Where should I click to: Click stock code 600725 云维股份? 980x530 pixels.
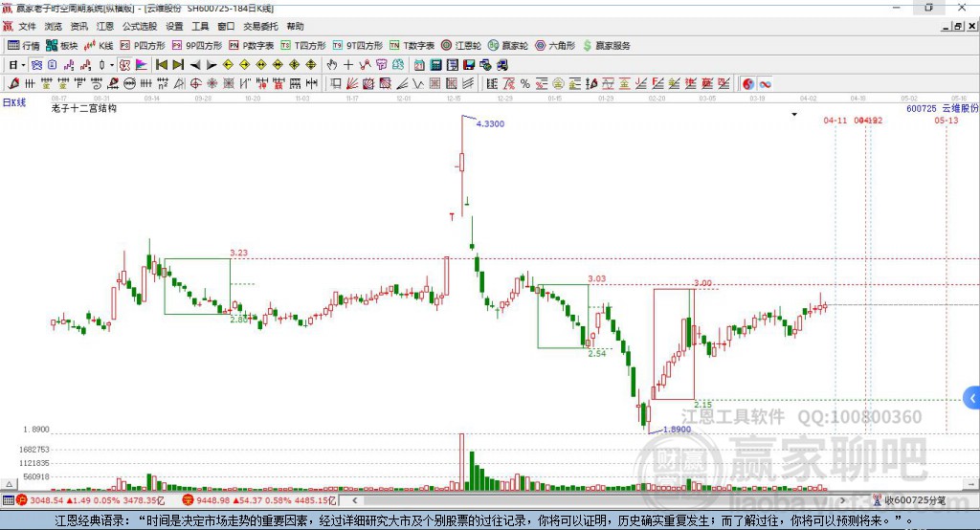(942, 108)
